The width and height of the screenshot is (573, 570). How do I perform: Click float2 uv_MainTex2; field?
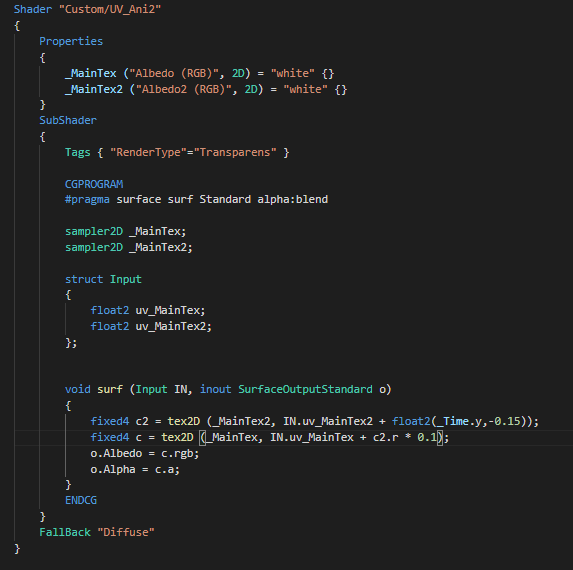click(151, 326)
